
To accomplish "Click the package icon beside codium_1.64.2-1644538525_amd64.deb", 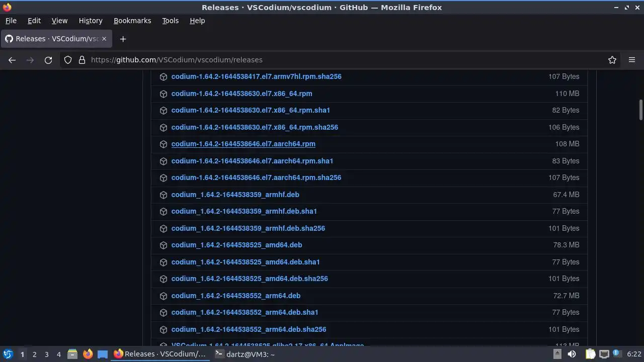I will [x=164, y=245].
